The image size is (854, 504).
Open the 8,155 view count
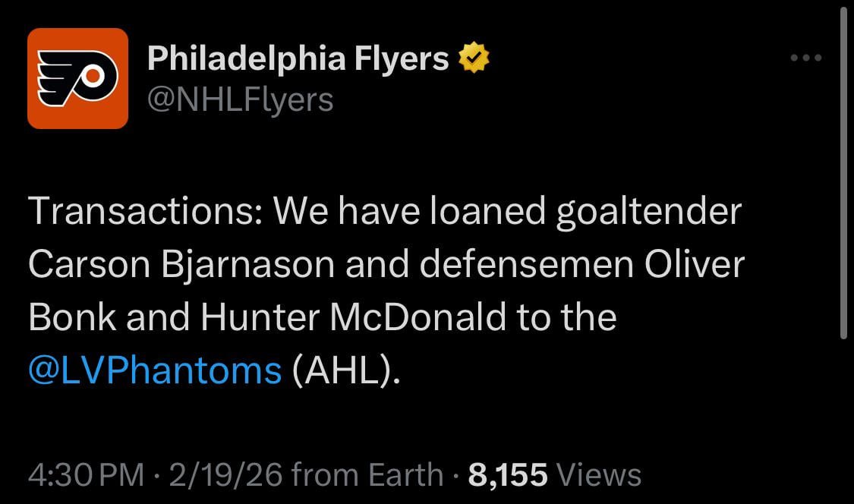(x=507, y=475)
